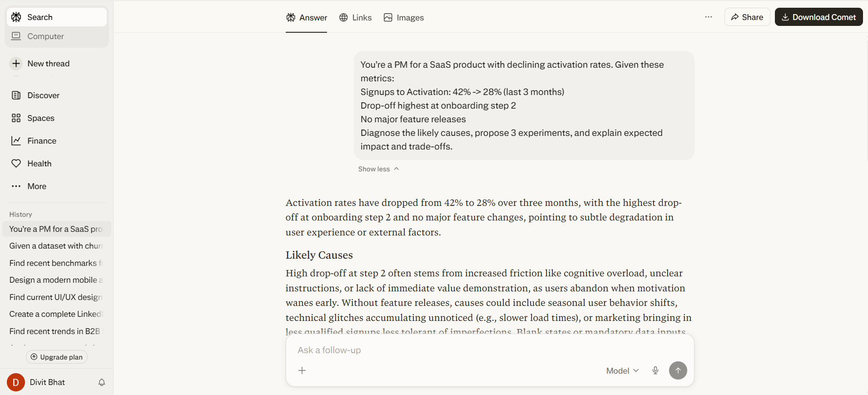This screenshot has height=395, width=868.
Task: Expand the More sidebar menu
Action: click(36, 186)
